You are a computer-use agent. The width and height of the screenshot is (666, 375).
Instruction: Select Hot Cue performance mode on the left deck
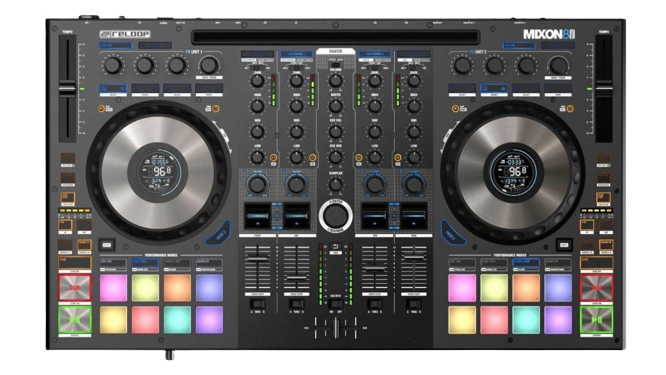pyautogui.click(x=113, y=263)
